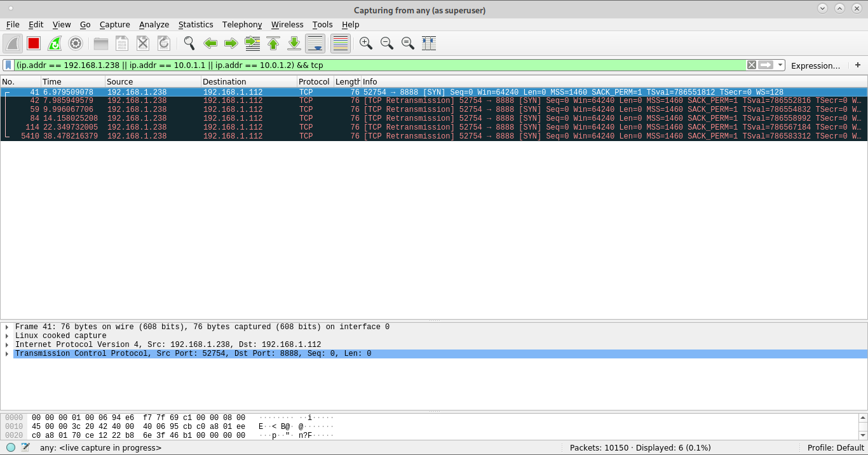Open the Edit menu
Image resolution: width=868 pixels, height=455 pixels.
36,24
